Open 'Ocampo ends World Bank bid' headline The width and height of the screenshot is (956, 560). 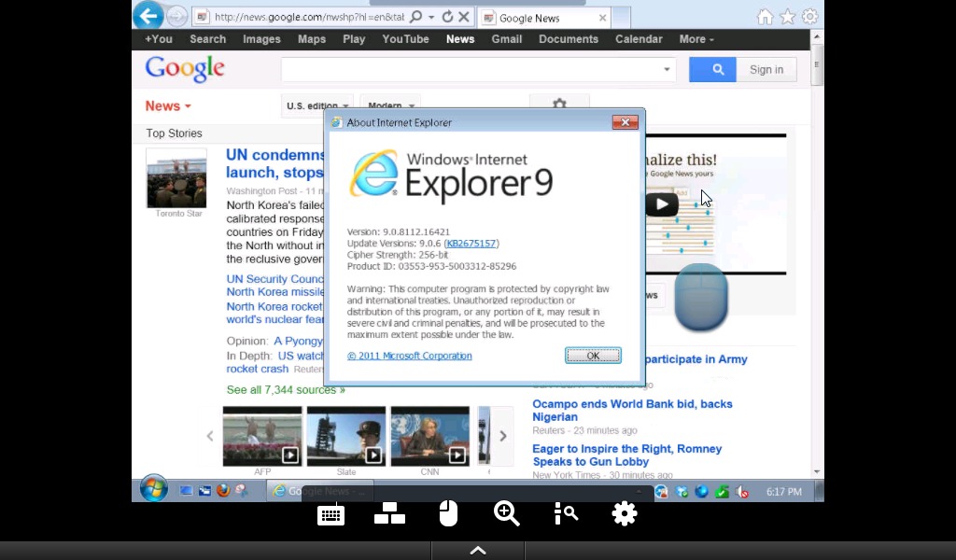point(632,410)
